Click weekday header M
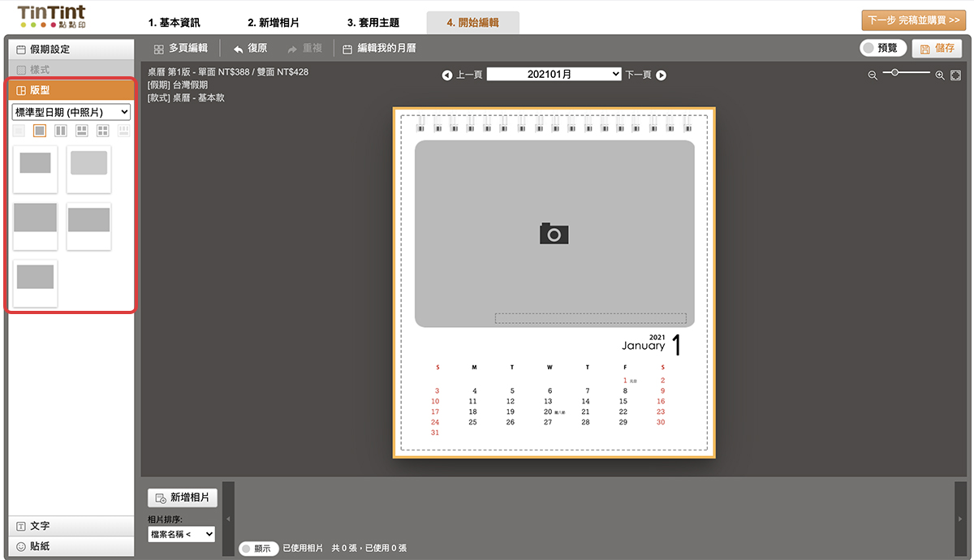The height and width of the screenshot is (560, 974). (474, 368)
